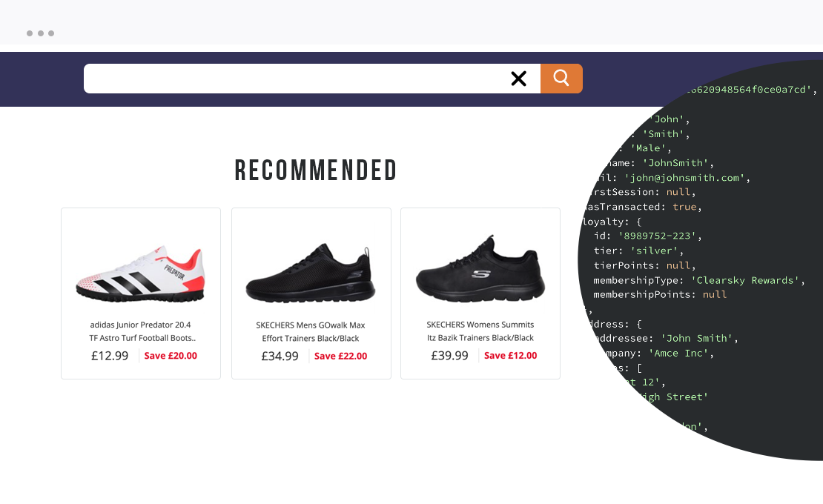Screen dimensions: 823x504
Task: Click the £12.99 price
Action: click(x=110, y=356)
